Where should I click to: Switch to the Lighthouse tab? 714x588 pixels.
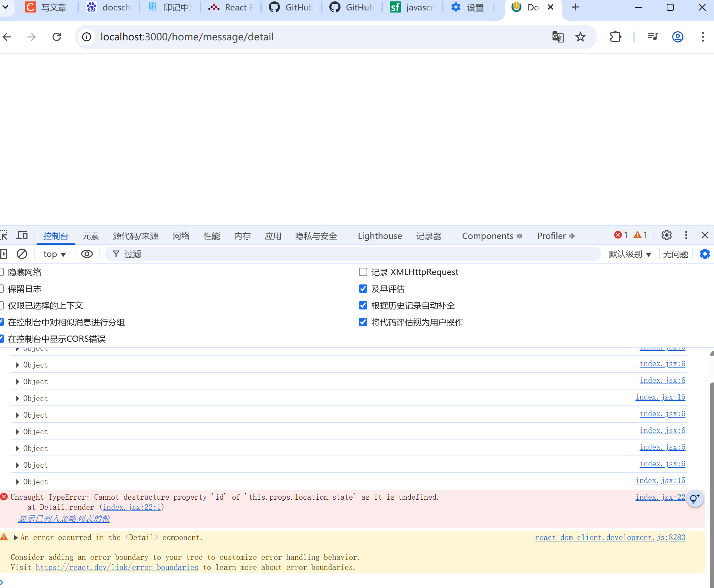(x=380, y=236)
